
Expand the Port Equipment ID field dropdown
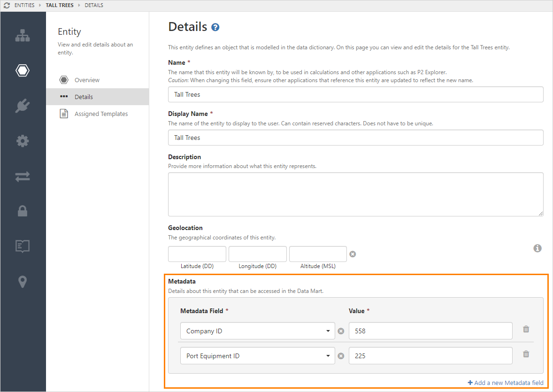[328, 356]
